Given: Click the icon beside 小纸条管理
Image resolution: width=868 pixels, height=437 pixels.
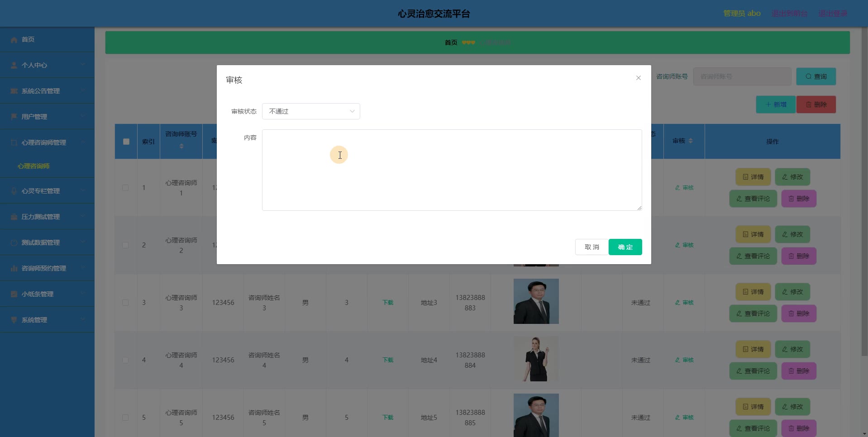Looking at the screenshot, I should pyautogui.click(x=14, y=294).
